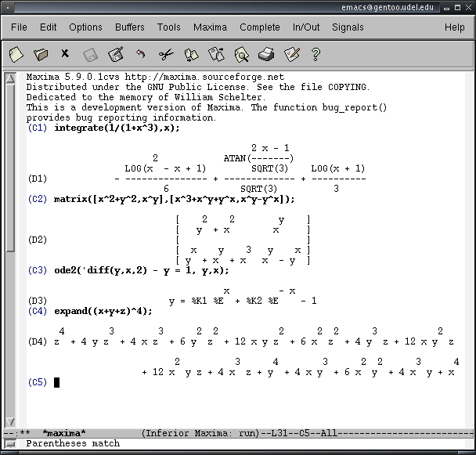The width and height of the screenshot is (476, 455).
Task: Click the window menu button in title bar
Action: pos(8,7)
